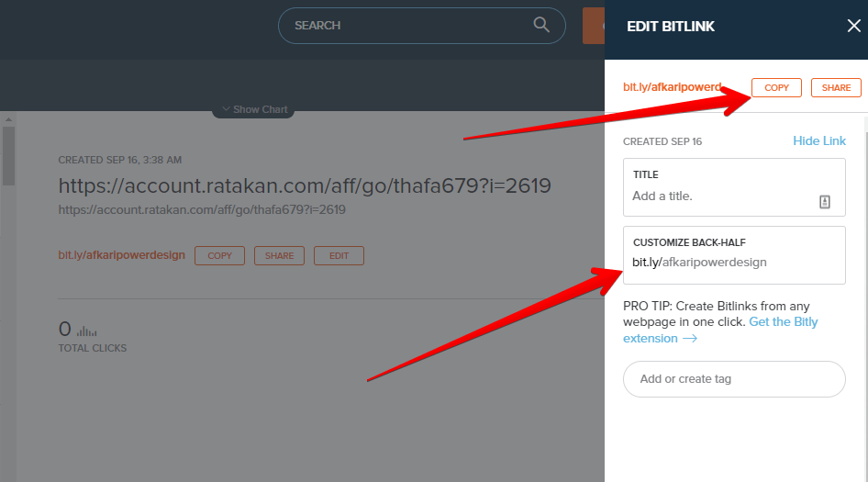Image resolution: width=868 pixels, height=482 pixels.
Task: Click the EDIT button beside SHARE
Action: point(339,256)
